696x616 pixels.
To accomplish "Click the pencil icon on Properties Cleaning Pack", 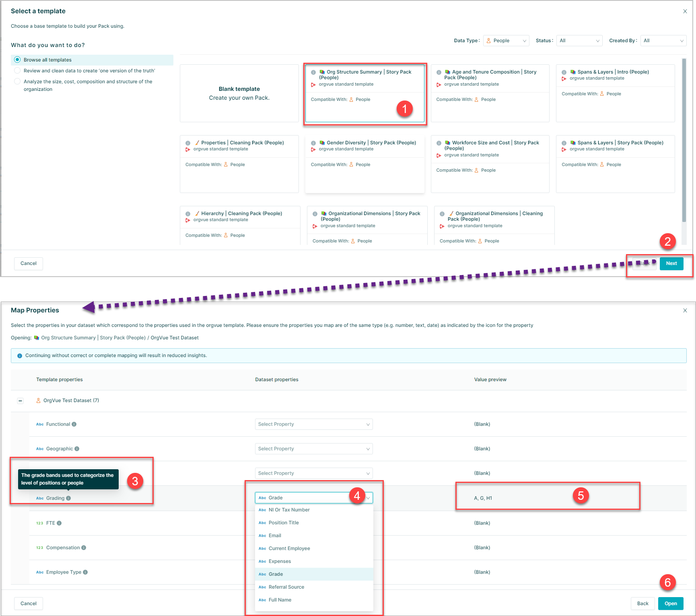I will coord(197,142).
